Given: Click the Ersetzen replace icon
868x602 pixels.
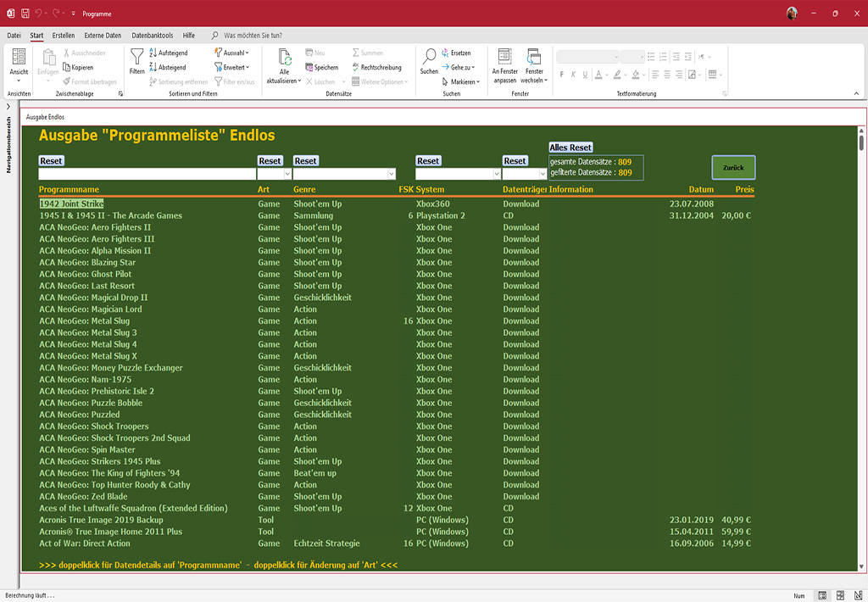Looking at the screenshot, I should pyautogui.click(x=446, y=53).
